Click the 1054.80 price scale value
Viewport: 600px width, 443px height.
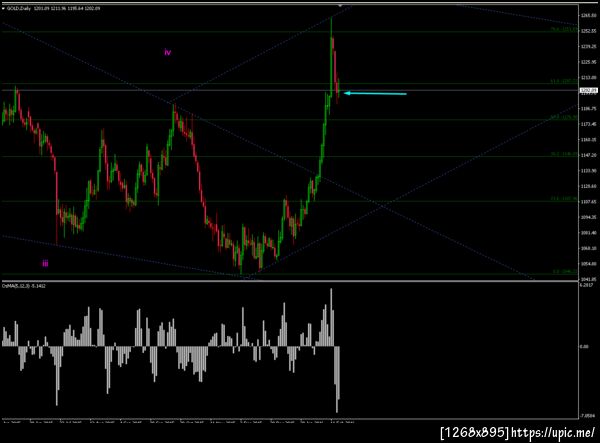(589, 264)
